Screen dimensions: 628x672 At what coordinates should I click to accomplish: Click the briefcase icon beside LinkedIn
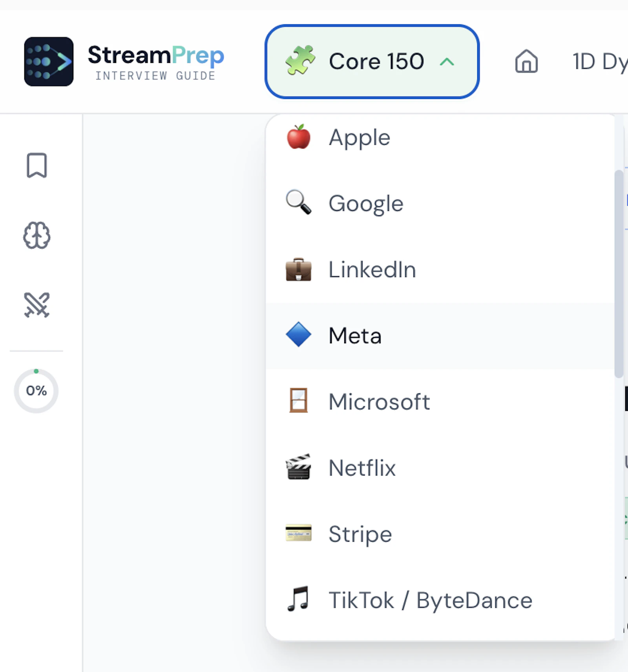299,269
